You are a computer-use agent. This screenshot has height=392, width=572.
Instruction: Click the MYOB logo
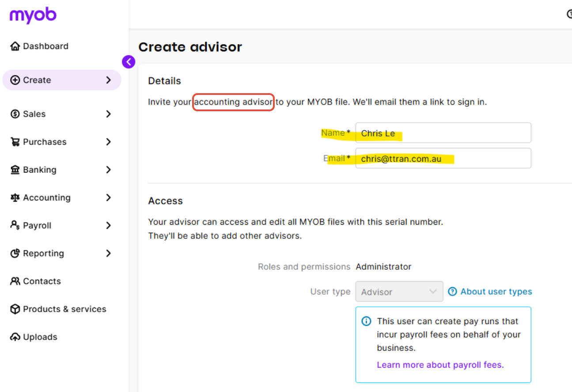click(33, 15)
